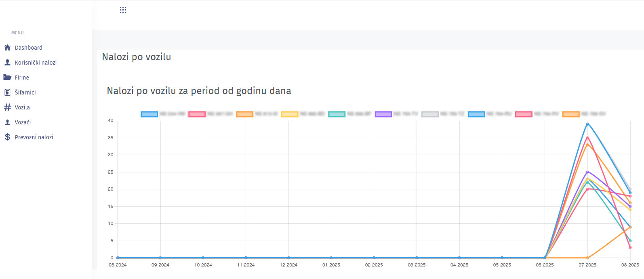
Task: Go to the Firme menu label
Action: 22,78
